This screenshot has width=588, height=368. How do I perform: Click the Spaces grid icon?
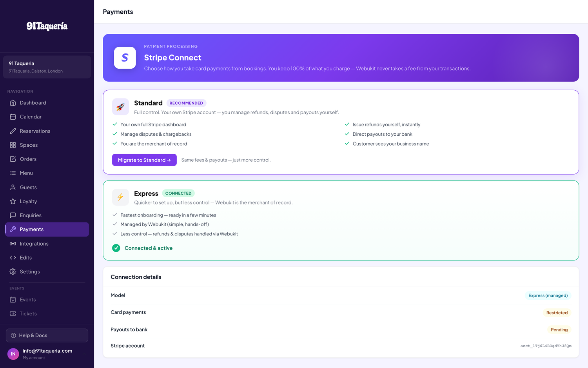(x=13, y=145)
